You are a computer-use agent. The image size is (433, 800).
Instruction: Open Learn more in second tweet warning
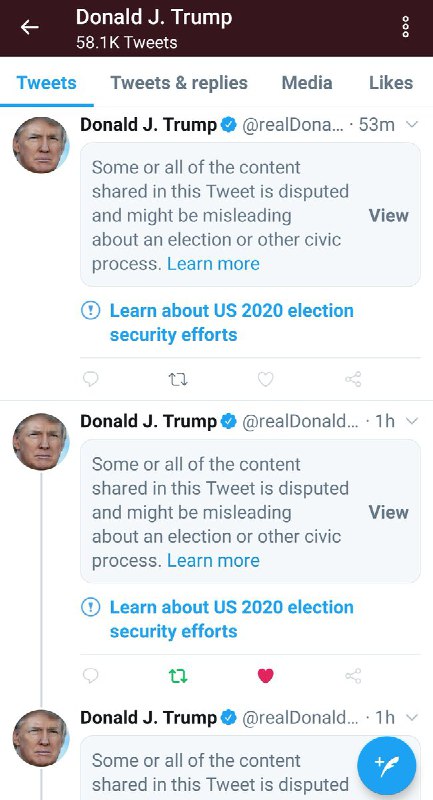213,560
